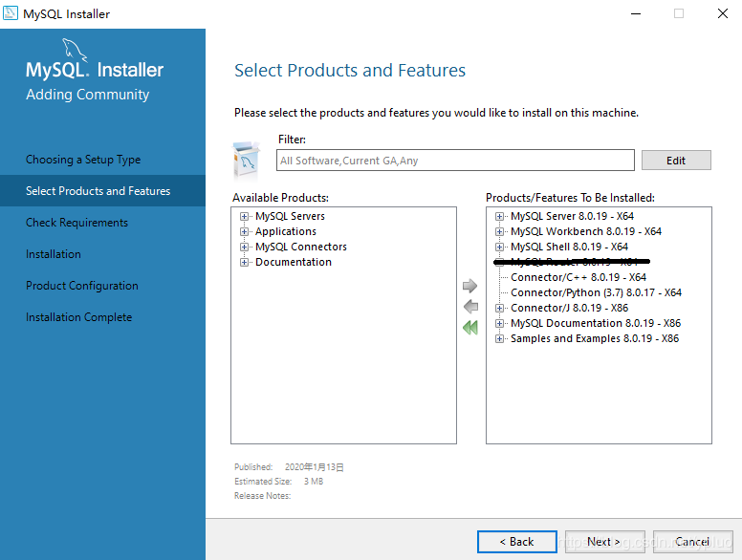Click the MySQL Installer title bar icon
Viewport: 742px width, 560px height.
click(x=11, y=13)
